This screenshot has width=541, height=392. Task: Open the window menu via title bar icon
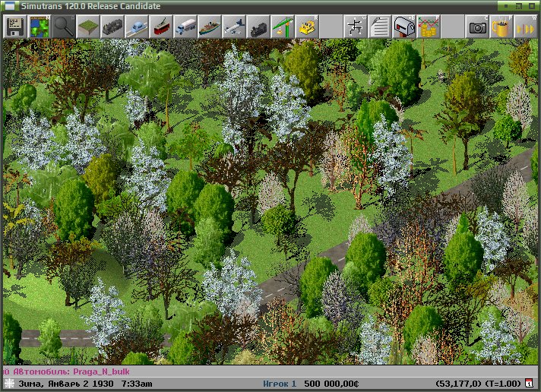[x=10, y=6]
